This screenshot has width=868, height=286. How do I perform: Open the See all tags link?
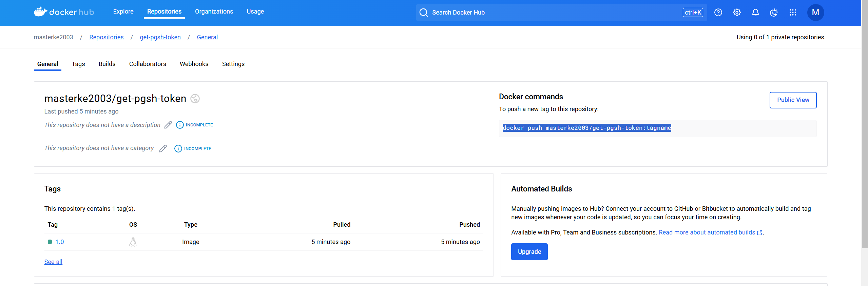[x=53, y=262]
